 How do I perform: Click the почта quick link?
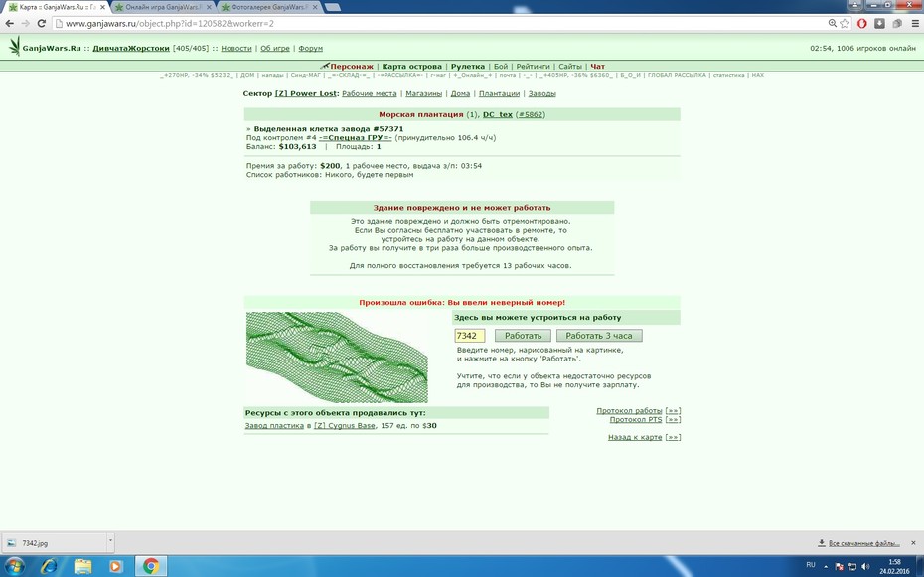coord(508,75)
